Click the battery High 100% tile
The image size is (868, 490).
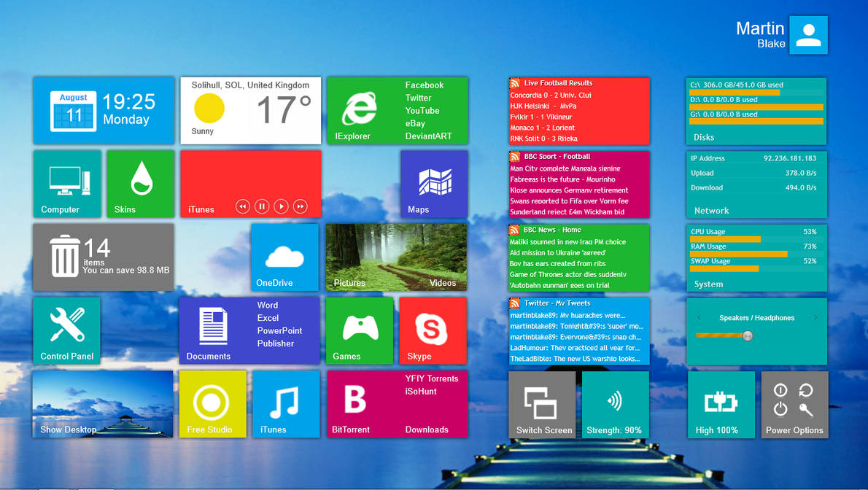point(721,405)
